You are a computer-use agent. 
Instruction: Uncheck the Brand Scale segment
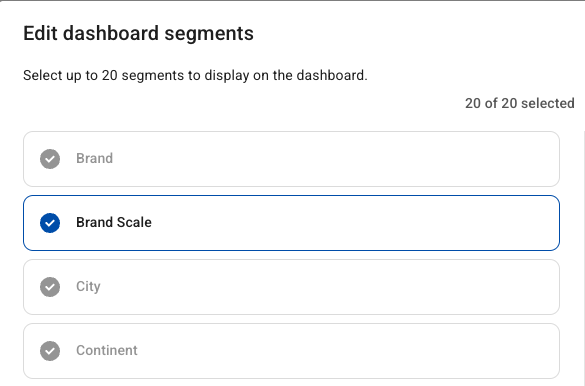[291, 223]
